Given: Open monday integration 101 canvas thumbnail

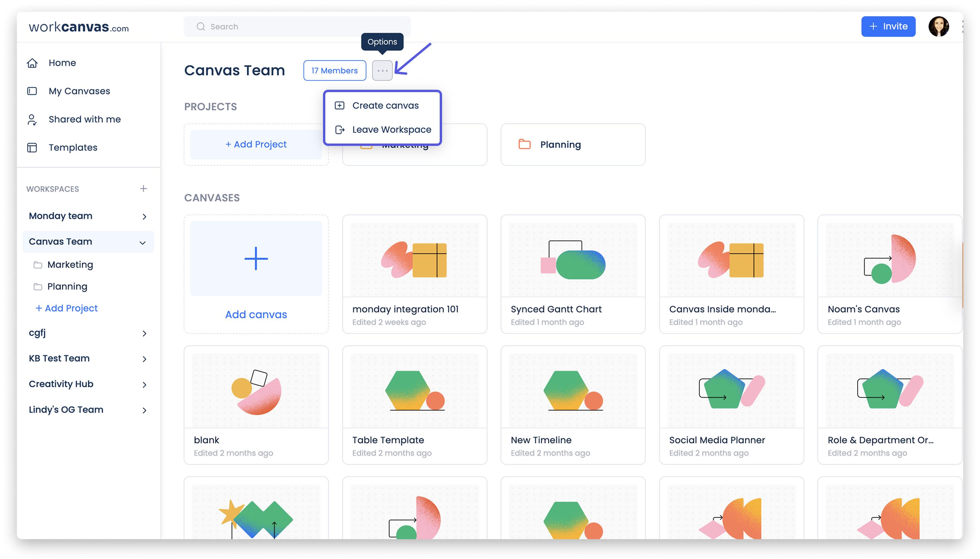Looking at the screenshot, I should point(414,259).
